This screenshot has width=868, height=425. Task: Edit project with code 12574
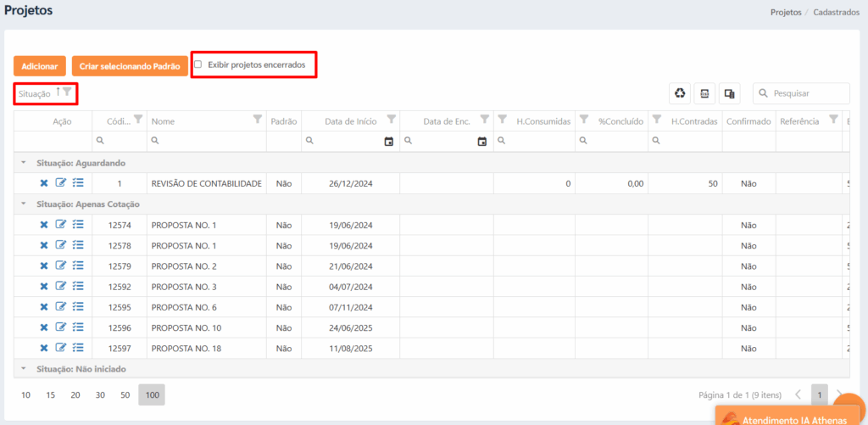61,225
